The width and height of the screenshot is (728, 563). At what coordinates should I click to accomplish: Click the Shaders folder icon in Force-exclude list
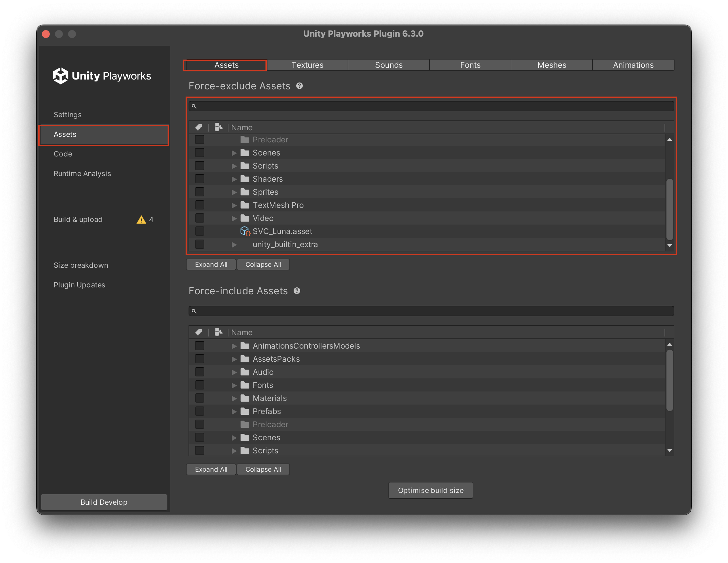point(245,179)
